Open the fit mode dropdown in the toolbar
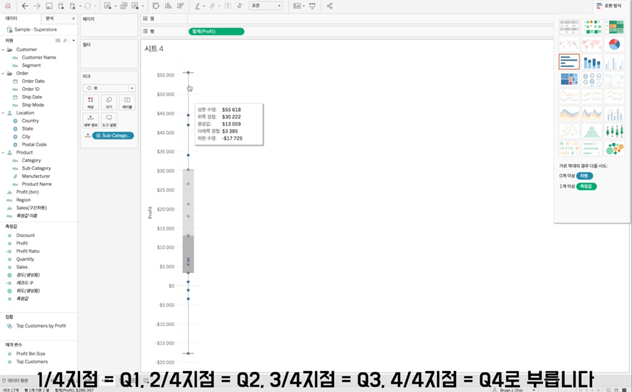Screen dimensions: 632x392 coord(266,6)
